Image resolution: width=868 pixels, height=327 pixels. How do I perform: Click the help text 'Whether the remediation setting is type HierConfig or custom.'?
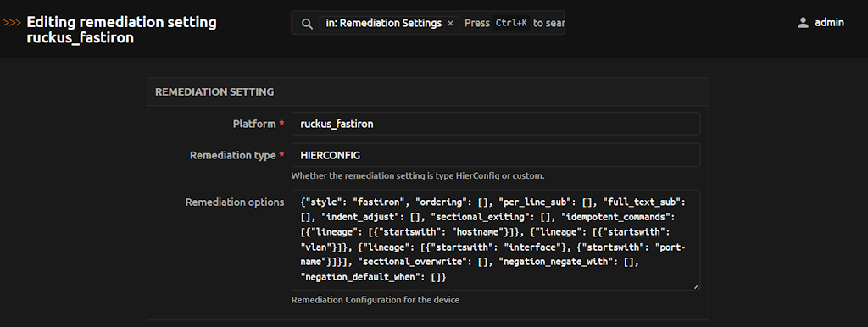pos(418,176)
